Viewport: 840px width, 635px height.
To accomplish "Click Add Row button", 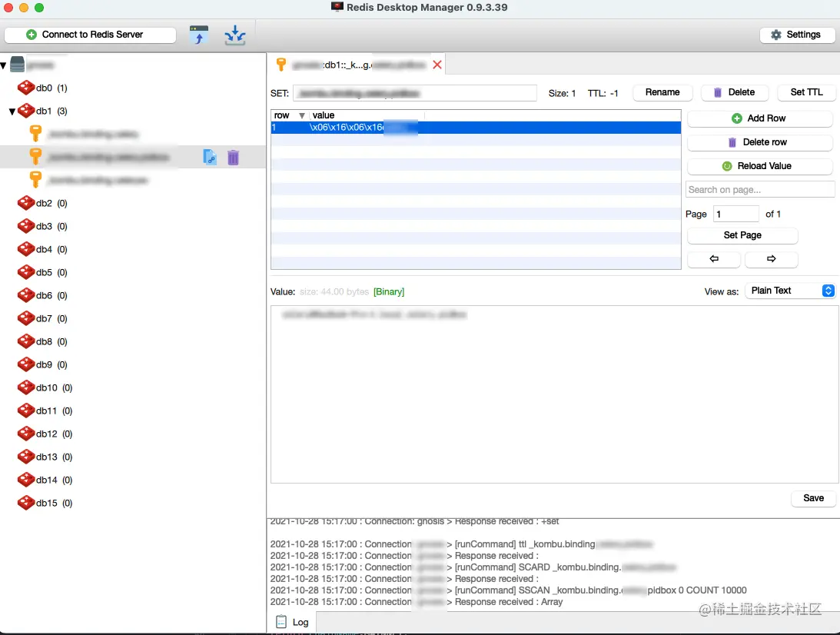I will (759, 118).
